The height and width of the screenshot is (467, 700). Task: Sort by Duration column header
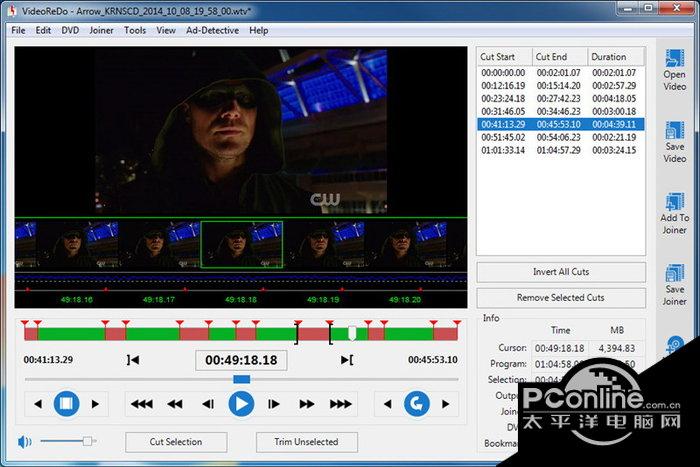tap(616, 57)
